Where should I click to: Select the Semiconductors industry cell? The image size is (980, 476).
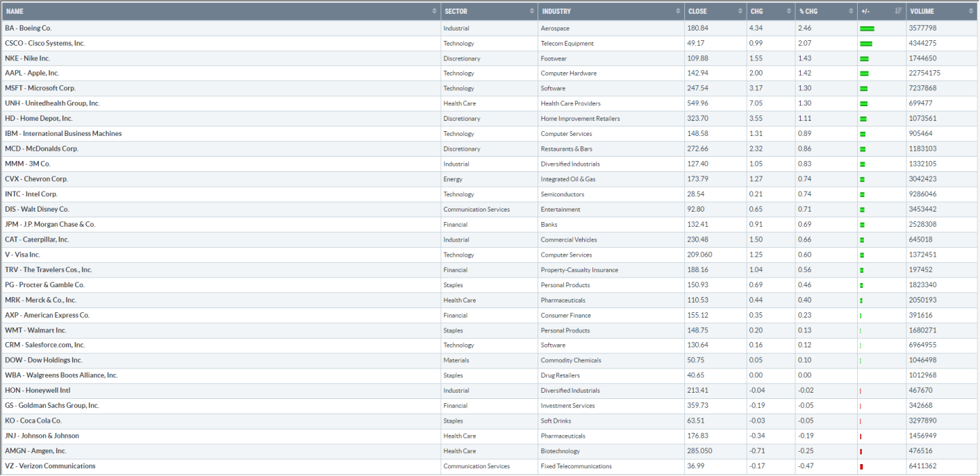point(563,194)
